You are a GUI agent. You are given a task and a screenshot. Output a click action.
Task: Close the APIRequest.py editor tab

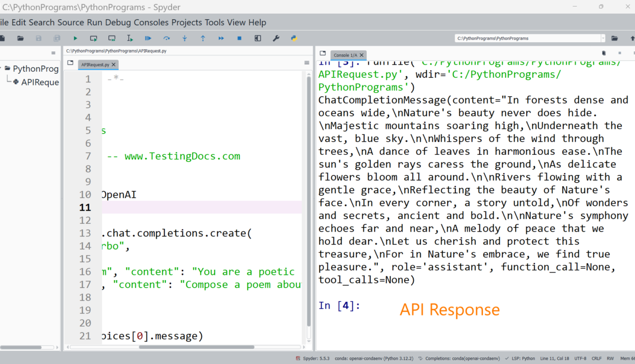coord(114,65)
